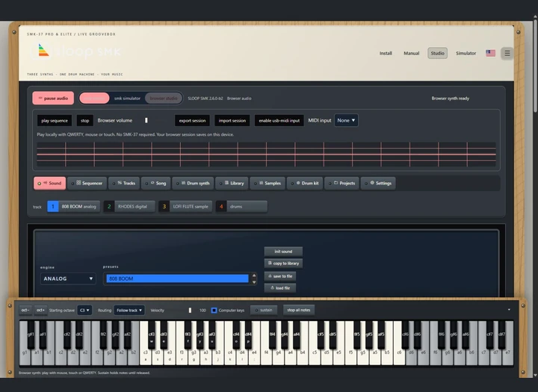Select the pink mode pill left of smk simulator
538x392 pixels.
[94, 98]
